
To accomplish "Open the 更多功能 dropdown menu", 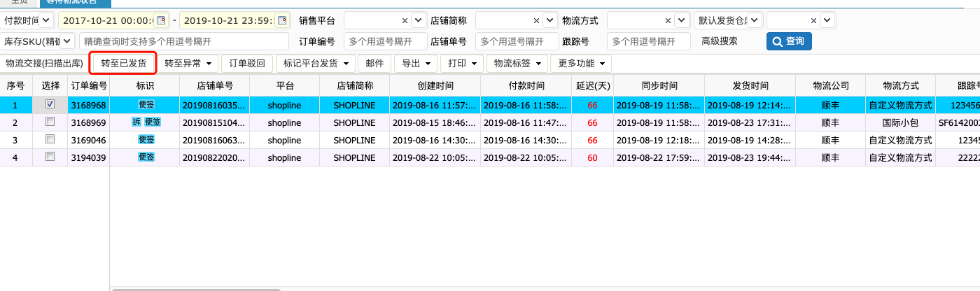I will [581, 63].
